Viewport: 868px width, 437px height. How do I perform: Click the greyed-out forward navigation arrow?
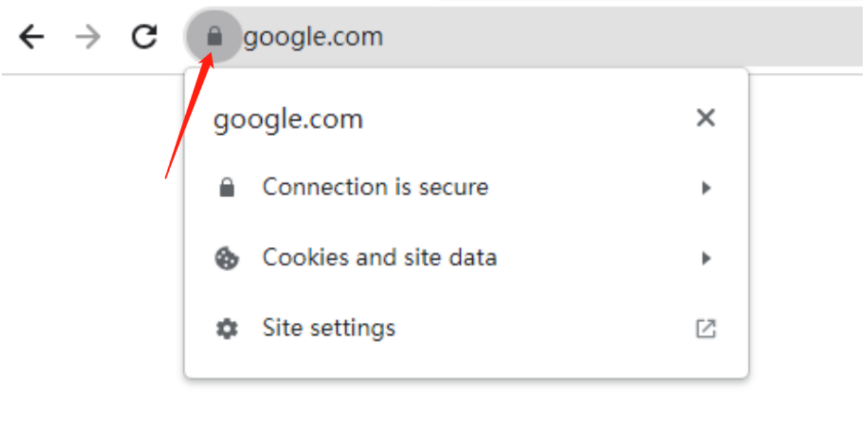click(87, 37)
